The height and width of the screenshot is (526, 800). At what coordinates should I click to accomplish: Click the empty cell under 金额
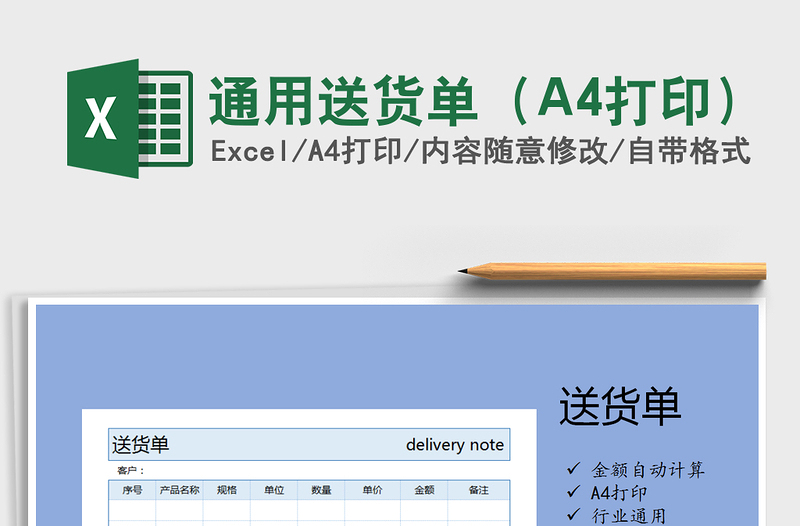[424, 510]
